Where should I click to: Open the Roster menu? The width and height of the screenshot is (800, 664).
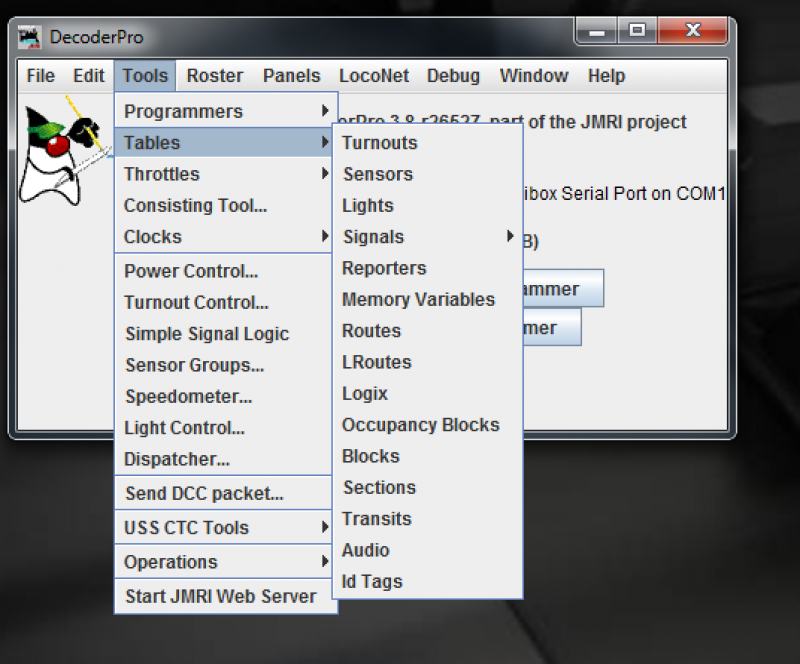(215, 76)
